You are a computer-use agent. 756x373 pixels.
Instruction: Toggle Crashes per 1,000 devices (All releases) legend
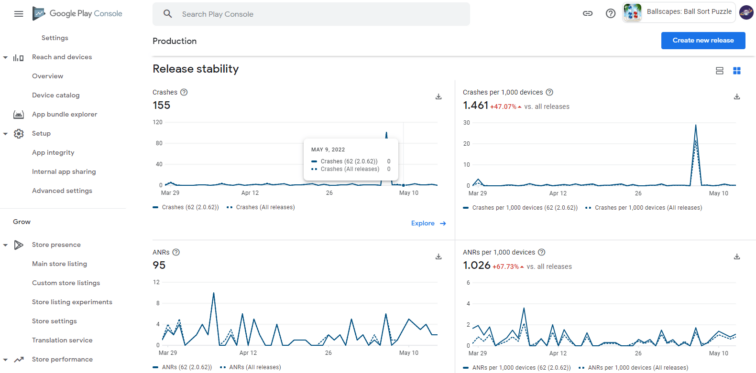point(644,208)
